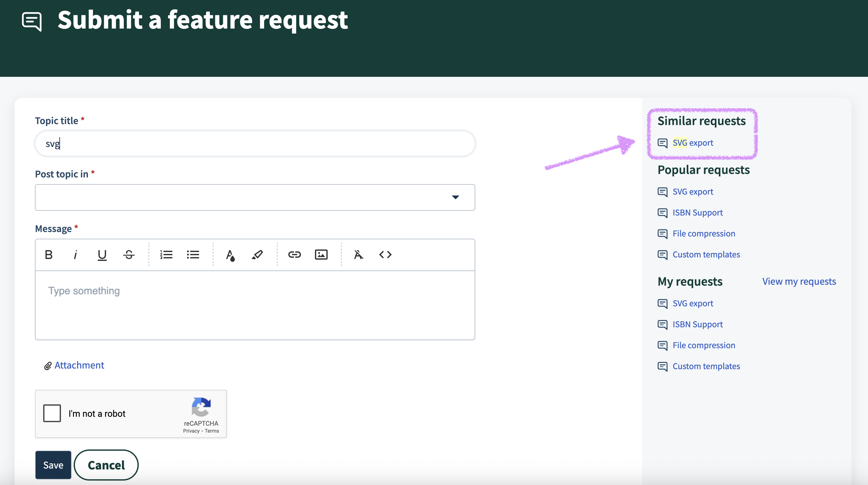Check the I'm not a robot box
The height and width of the screenshot is (485, 868).
[x=52, y=413]
